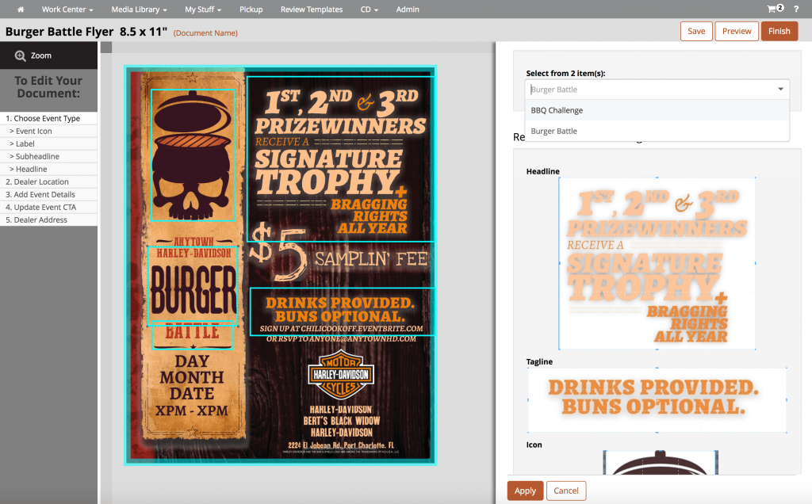Click the Finish button

click(x=779, y=31)
